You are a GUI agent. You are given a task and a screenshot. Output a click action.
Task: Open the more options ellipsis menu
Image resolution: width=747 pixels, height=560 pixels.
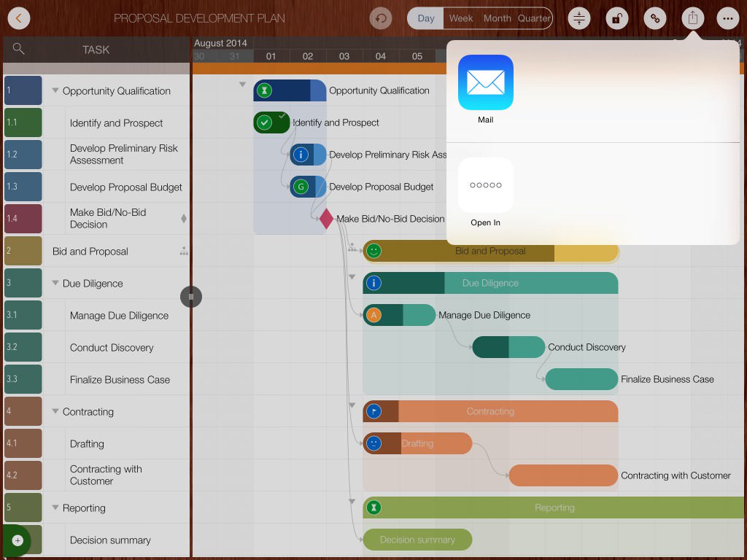(727, 18)
